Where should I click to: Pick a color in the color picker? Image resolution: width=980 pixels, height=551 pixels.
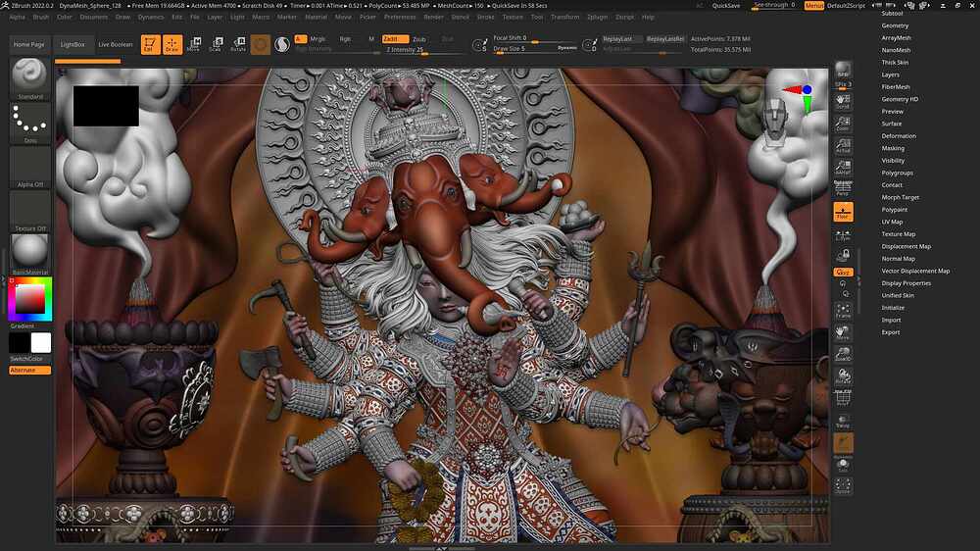(30, 299)
